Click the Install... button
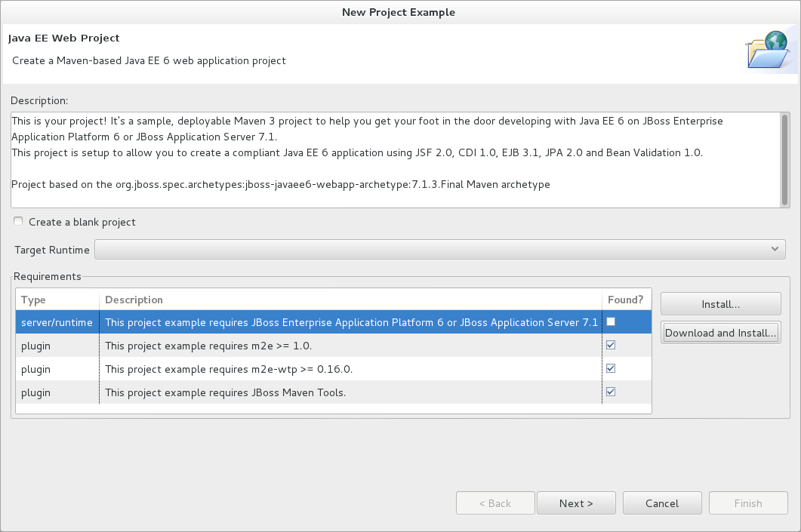801x532 pixels. [x=720, y=304]
